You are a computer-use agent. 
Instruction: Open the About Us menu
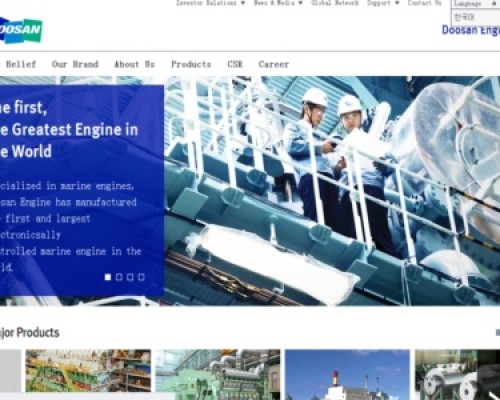(135, 64)
